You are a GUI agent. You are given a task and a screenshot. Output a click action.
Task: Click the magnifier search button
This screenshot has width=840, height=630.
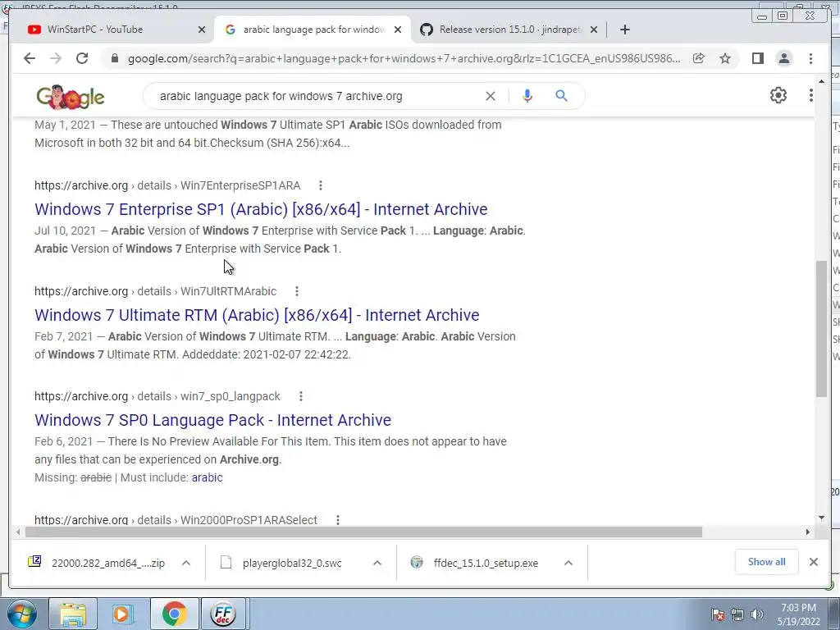pos(561,96)
